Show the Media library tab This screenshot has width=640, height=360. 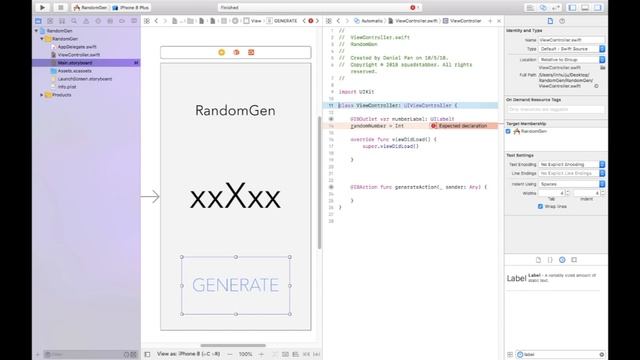[574, 260]
